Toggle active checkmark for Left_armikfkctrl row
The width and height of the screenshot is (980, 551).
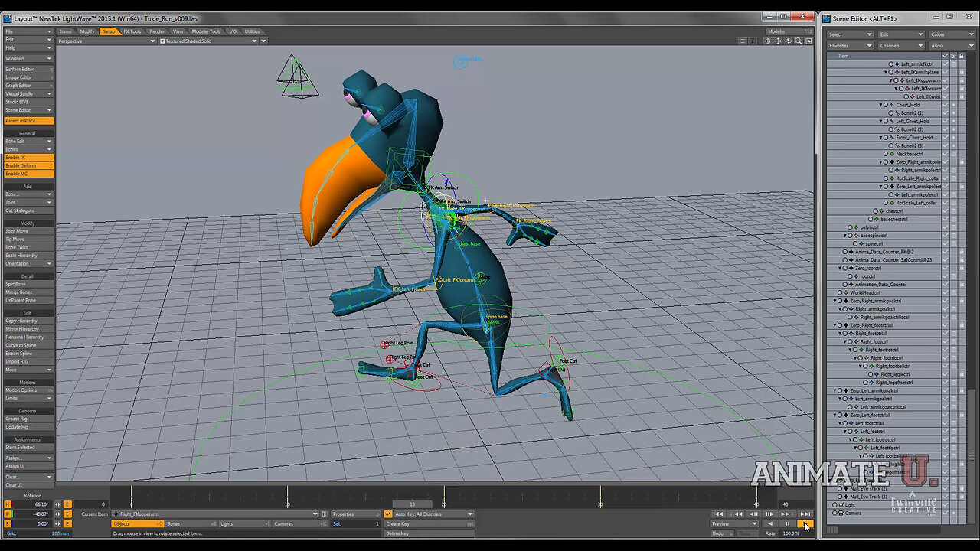tap(945, 64)
